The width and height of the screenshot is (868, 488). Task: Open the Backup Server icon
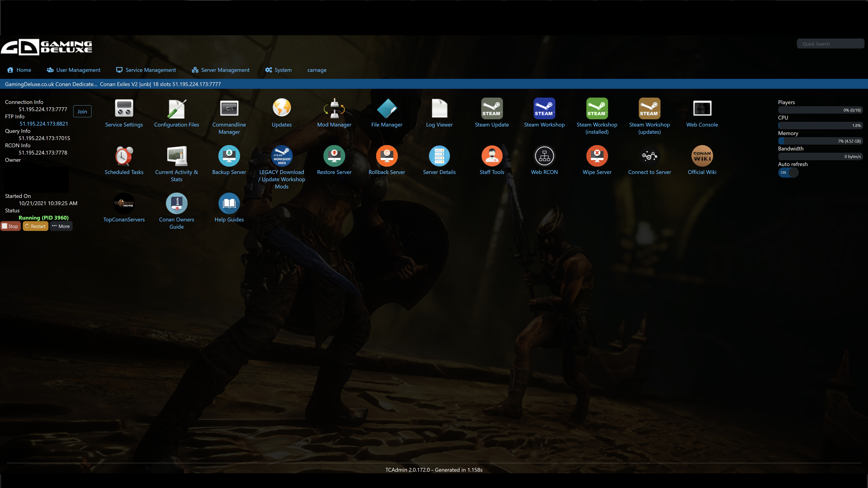229,156
